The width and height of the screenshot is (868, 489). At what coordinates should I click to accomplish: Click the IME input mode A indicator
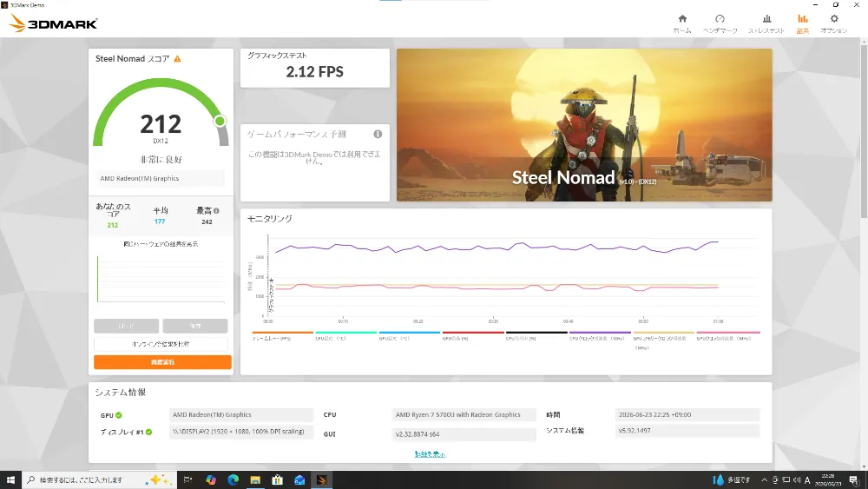click(x=807, y=479)
